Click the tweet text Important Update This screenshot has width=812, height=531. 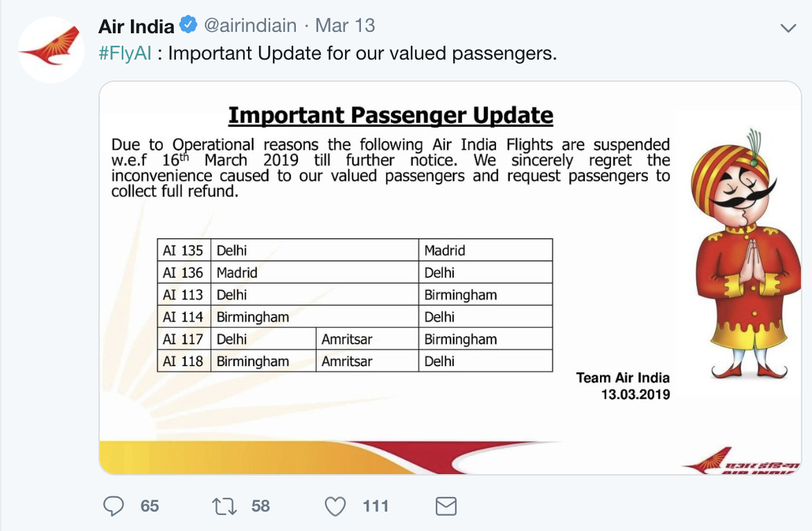[362, 53]
